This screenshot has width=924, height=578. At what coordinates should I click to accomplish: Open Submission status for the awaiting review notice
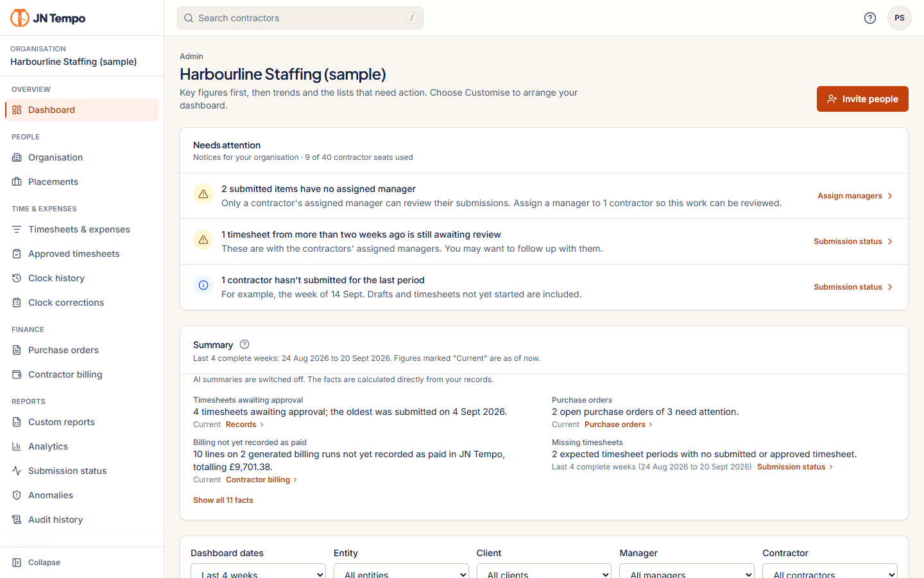[853, 241]
